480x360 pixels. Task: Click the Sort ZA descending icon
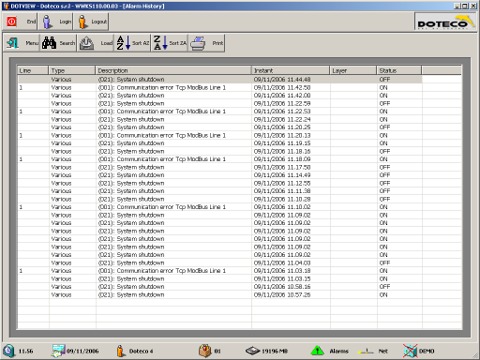click(x=160, y=43)
